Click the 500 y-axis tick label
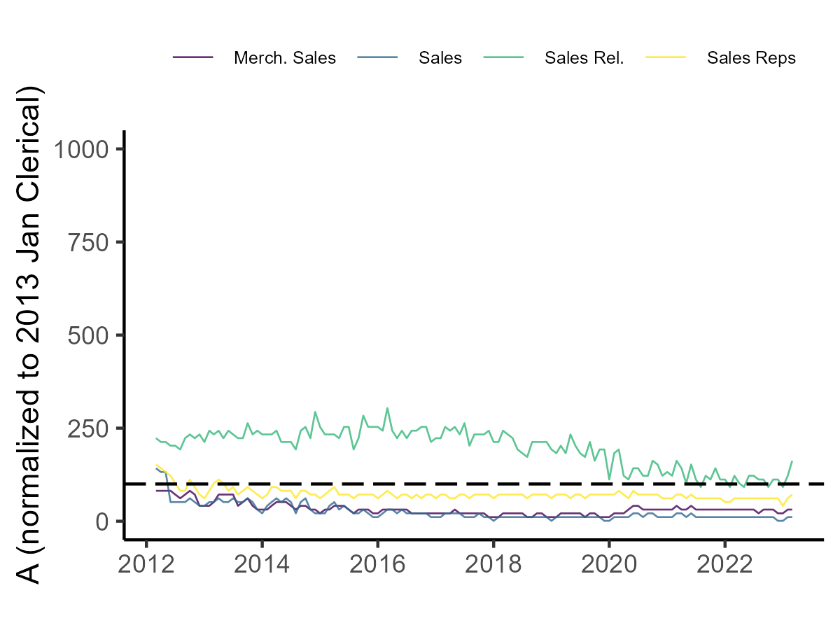840x630 pixels. (87, 335)
